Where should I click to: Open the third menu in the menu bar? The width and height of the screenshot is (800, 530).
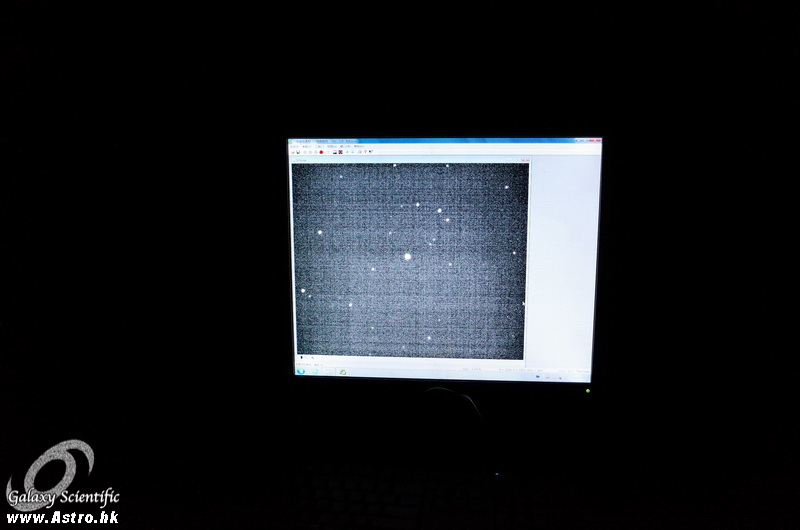tap(321, 146)
